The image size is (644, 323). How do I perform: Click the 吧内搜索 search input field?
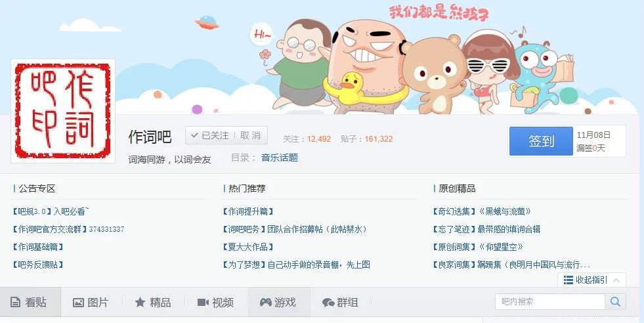(x=550, y=301)
